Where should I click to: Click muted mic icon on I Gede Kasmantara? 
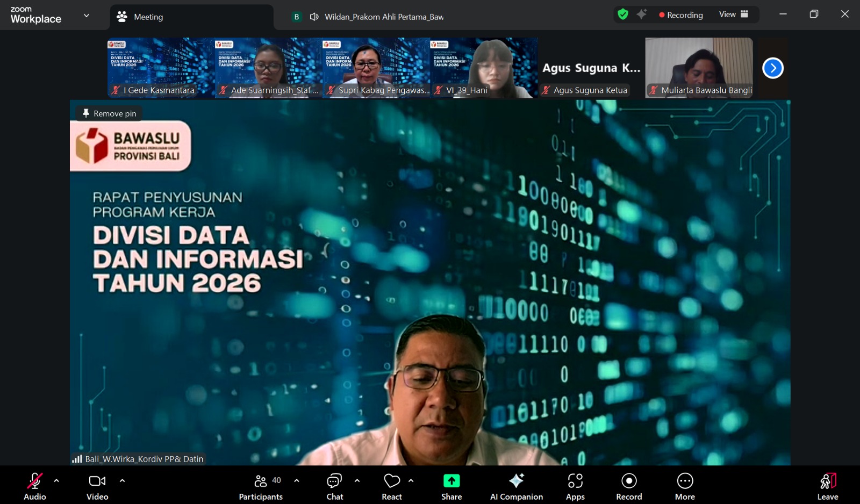(x=116, y=90)
